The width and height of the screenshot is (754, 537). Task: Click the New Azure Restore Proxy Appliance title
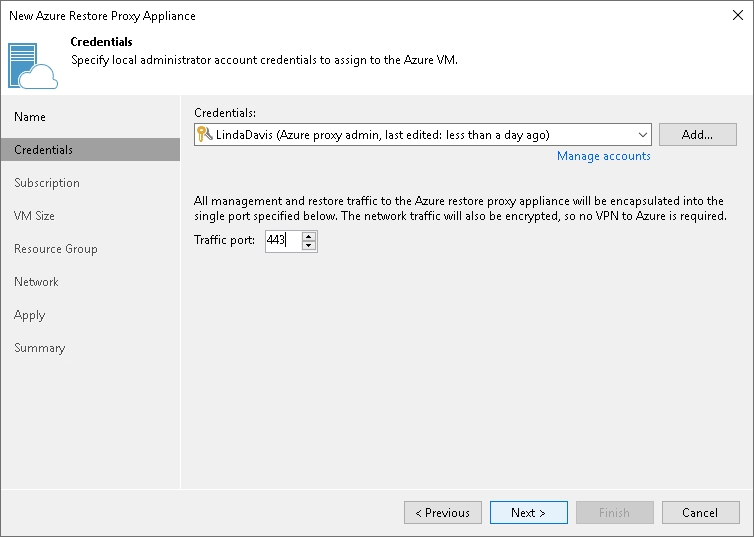click(x=102, y=16)
